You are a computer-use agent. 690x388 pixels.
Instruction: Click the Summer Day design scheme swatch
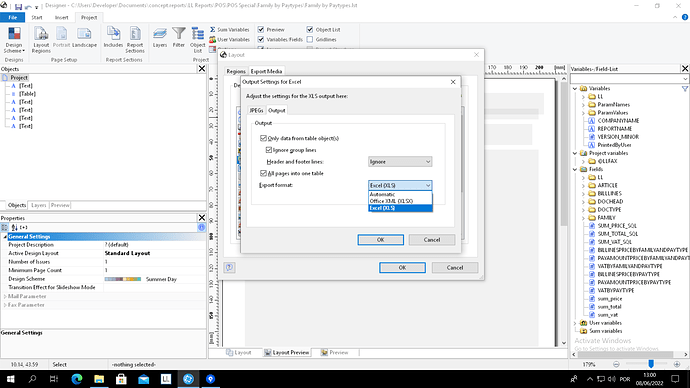[123, 279]
